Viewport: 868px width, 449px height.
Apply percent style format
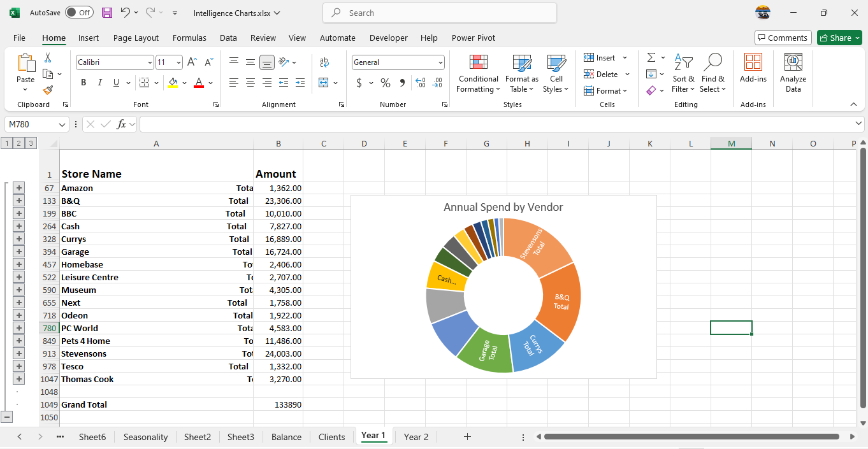click(x=386, y=83)
